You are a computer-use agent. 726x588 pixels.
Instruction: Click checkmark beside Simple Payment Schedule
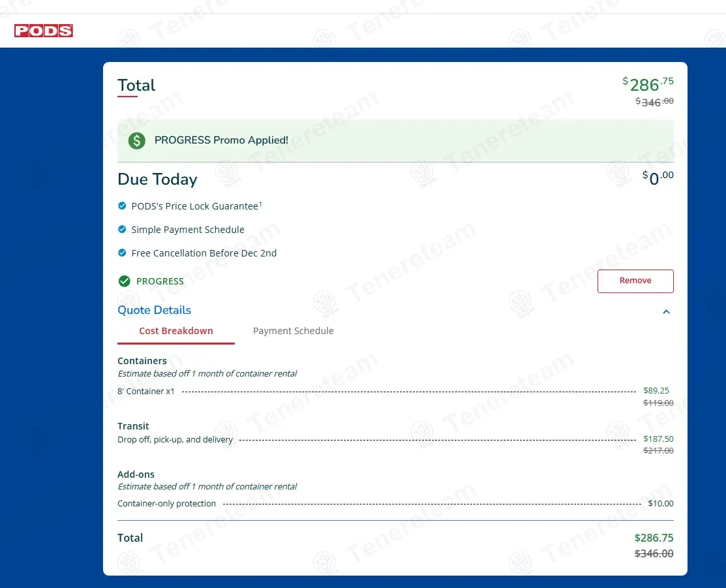pos(122,230)
